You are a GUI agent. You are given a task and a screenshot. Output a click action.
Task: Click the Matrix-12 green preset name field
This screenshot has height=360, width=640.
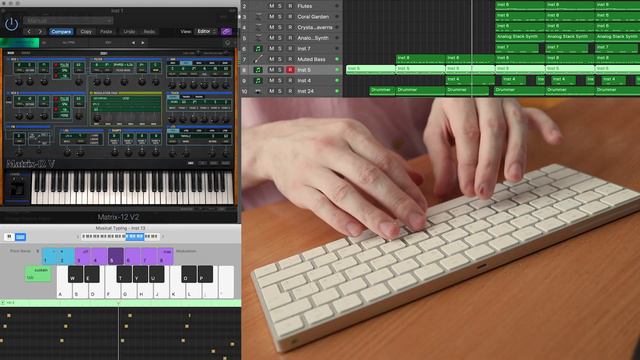(x=20, y=42)
